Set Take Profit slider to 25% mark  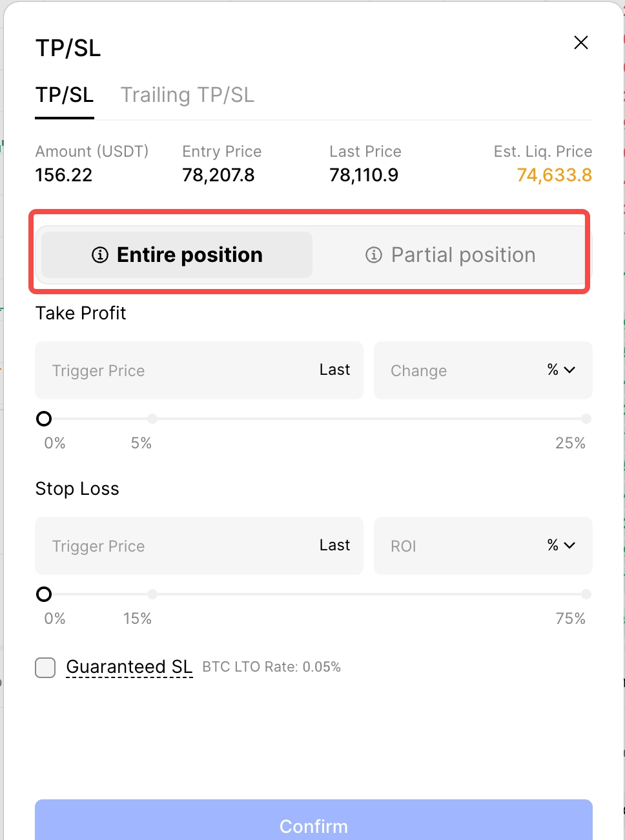[x=586, y=419]
